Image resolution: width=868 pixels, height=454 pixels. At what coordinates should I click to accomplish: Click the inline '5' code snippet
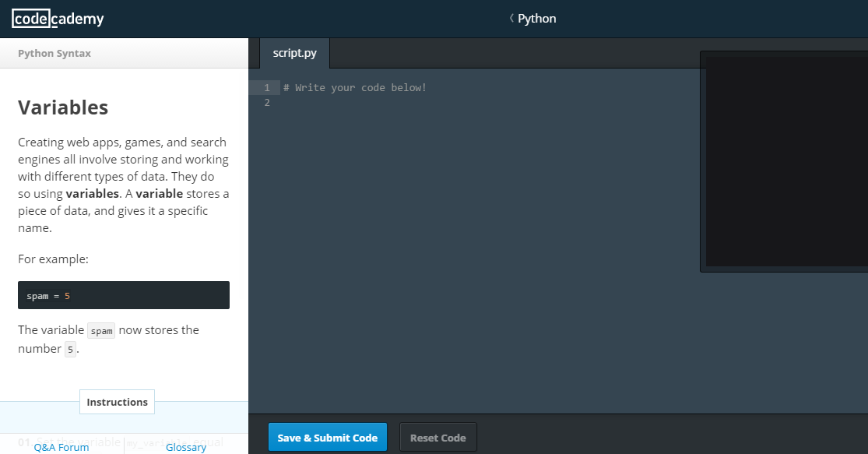click(x=70, y=350)
